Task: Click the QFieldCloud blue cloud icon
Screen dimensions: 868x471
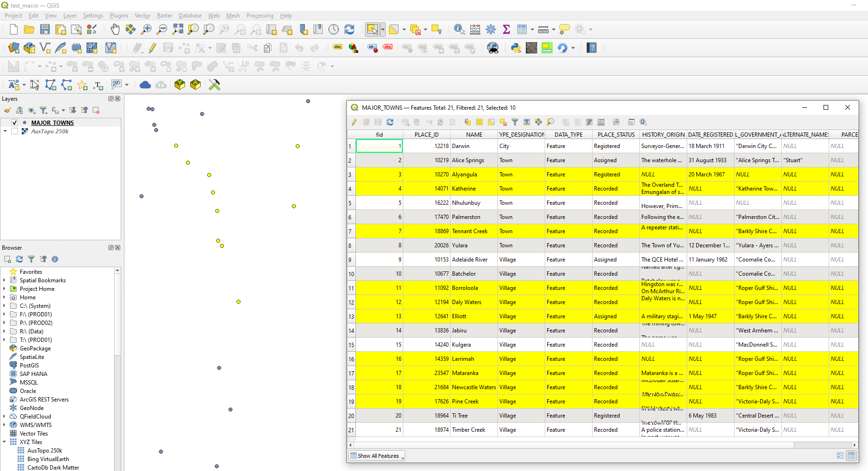Action: point(145,85)
